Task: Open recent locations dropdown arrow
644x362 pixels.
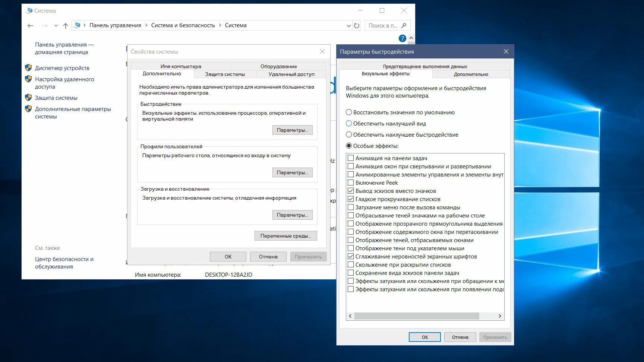Action: tap(56, 26)
